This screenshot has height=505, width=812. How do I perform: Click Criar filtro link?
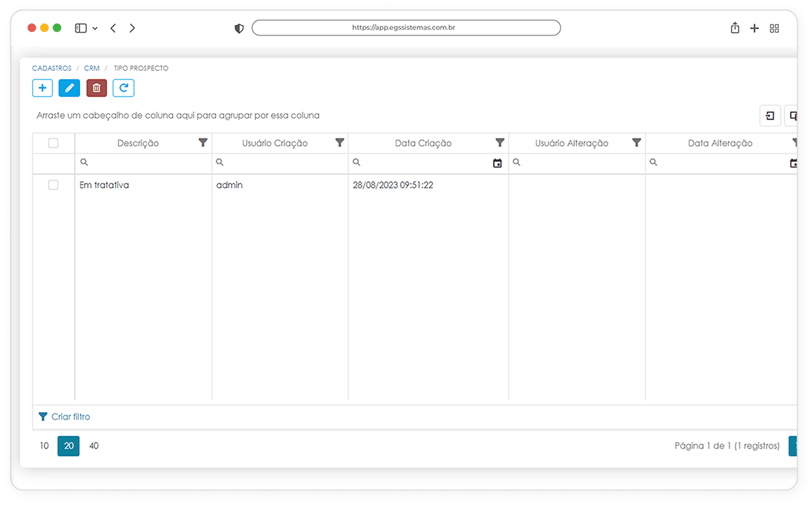[x=70, y=416]
